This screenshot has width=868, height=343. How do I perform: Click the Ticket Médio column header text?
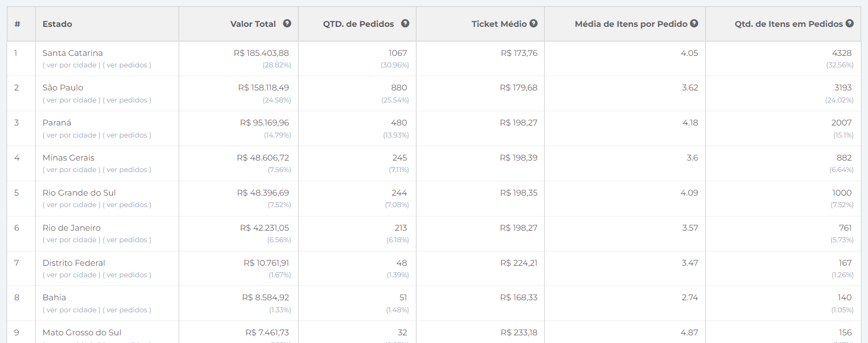499,24
